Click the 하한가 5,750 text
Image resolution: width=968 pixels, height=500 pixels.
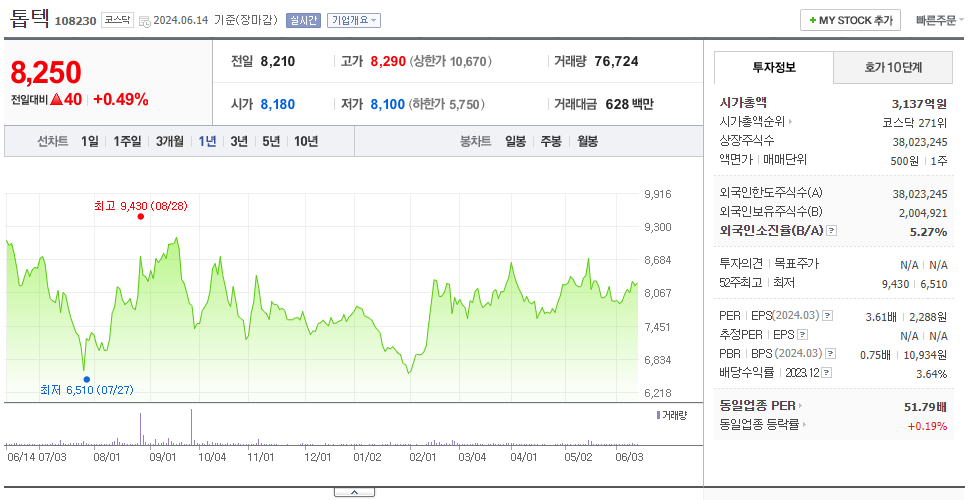point(446,104)
